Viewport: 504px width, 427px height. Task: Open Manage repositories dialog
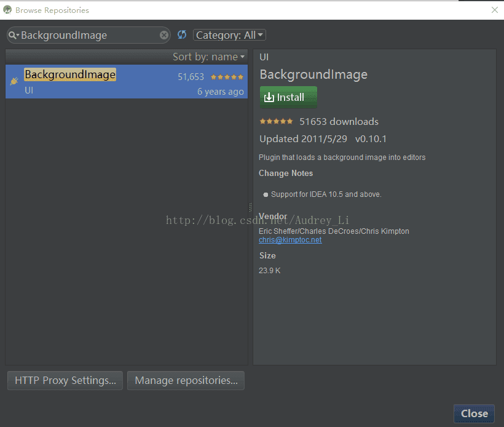pyautogui.click(x=186, y=380)
